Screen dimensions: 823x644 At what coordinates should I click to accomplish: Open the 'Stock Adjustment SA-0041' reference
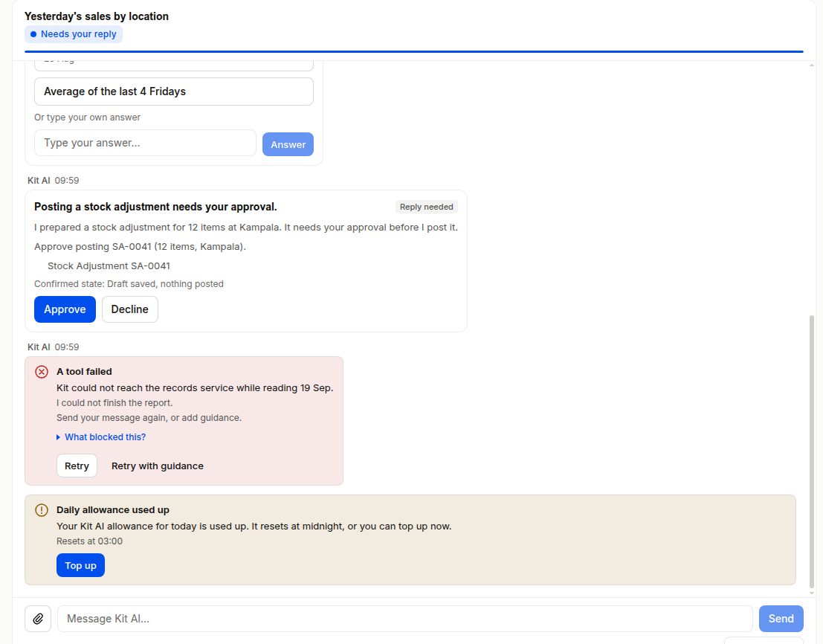coord(109,265)
